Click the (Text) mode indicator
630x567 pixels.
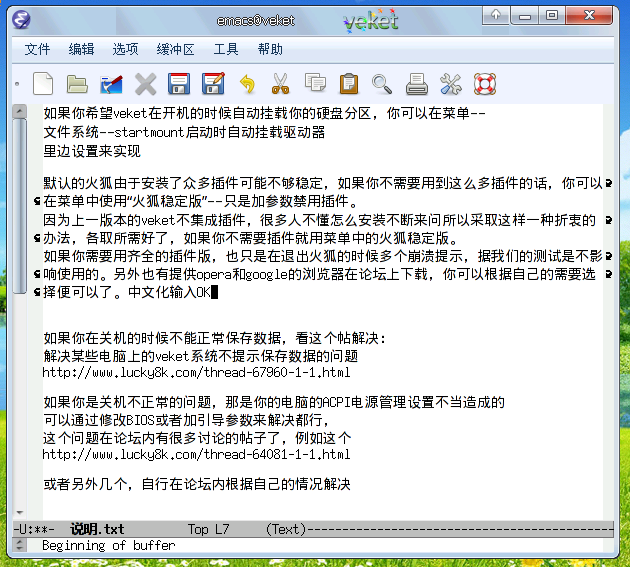[286, 529]
